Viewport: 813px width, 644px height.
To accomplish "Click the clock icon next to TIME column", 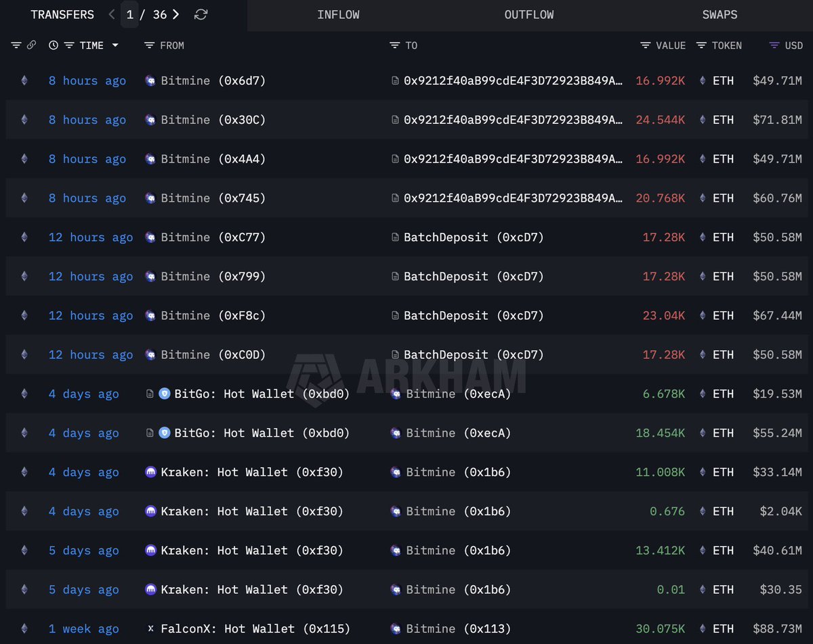I will coord(53,45).
